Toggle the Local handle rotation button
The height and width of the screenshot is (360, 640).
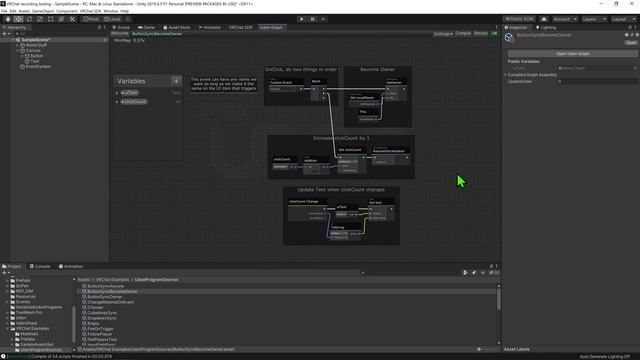pos(112,19)
